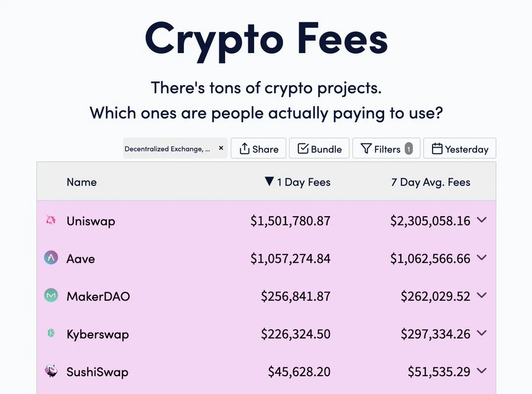Click the SushiSwap logo icon
The width and height of the screenshot is (532, 394).
pos(51,371)
